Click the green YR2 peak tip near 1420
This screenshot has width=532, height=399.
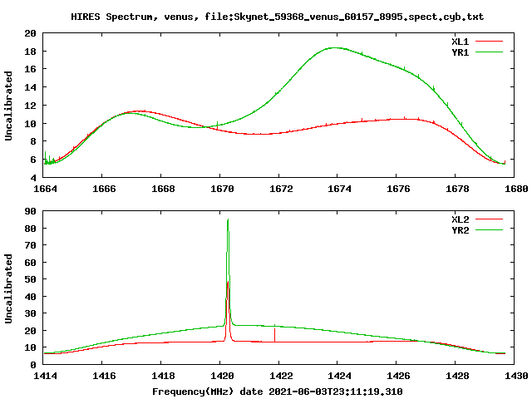[x=228, y=219]
